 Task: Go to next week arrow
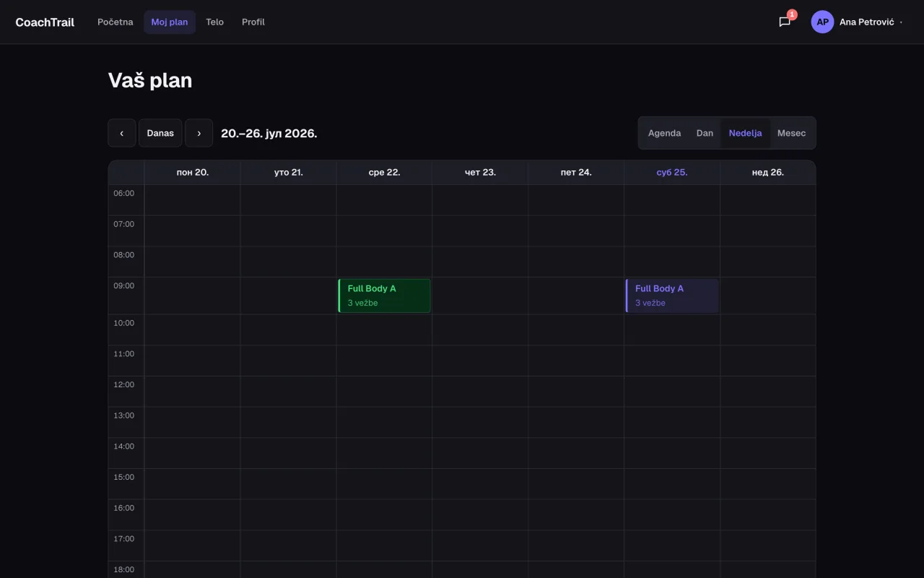[199, 133]
